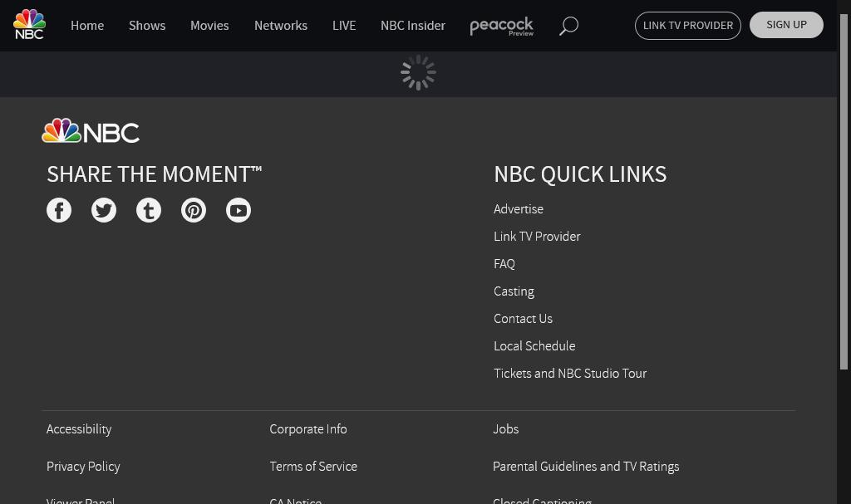This screenshot has width=851, height=504.
Task: Open the Movies menu item
Action: pos(209,26)
